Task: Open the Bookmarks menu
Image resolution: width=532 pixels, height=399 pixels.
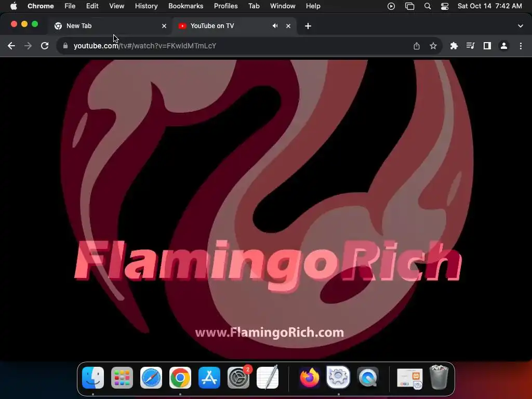Action: [185, 6]
